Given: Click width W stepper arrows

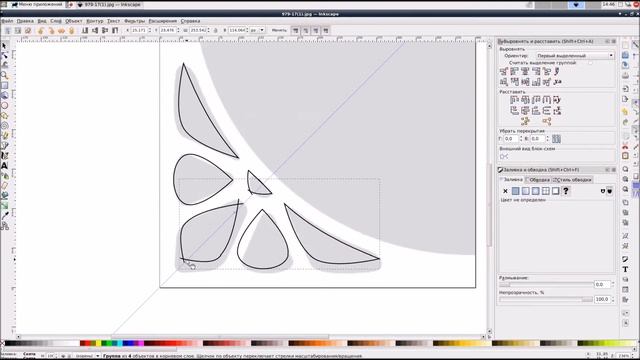Looking at the screenshot, I should 209,31.
